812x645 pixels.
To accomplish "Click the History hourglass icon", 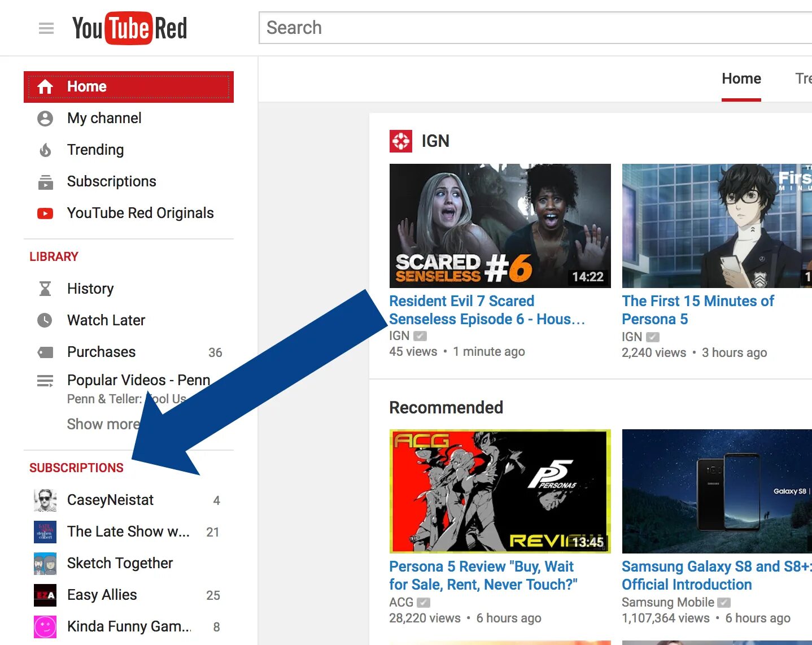I will tap(45, 289).
